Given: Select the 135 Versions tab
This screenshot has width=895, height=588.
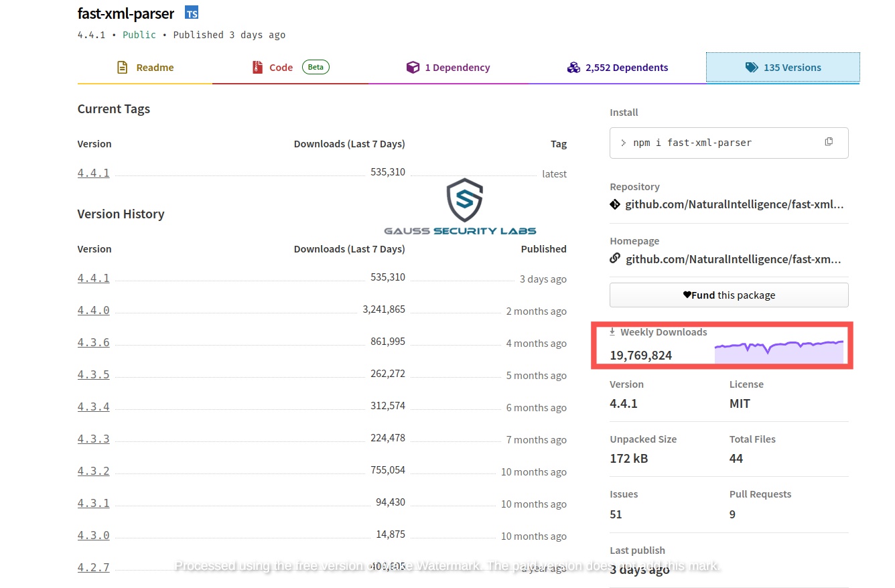Looking at the screenshot, I should [782, 68].
